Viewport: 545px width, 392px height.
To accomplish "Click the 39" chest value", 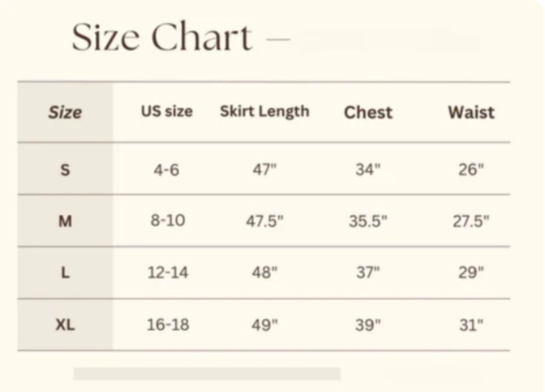I will pyautogui.click(x=368, y=325).
